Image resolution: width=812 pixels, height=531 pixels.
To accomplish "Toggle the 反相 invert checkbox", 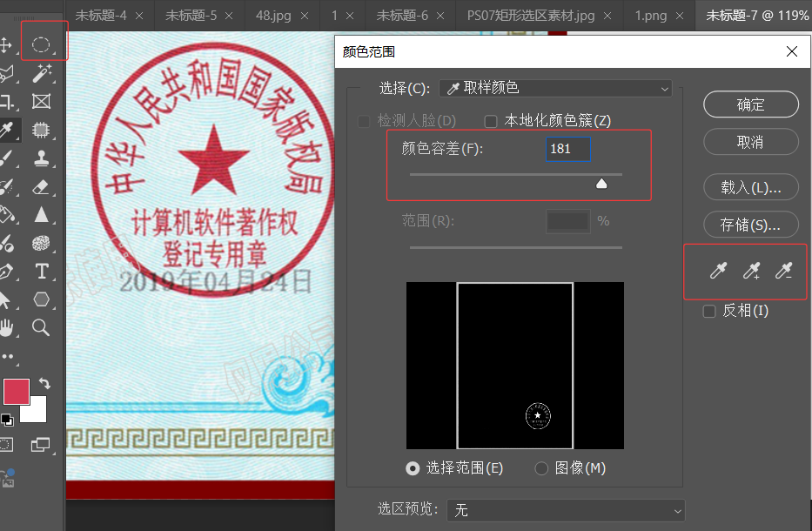I will [x=709, y=312].
